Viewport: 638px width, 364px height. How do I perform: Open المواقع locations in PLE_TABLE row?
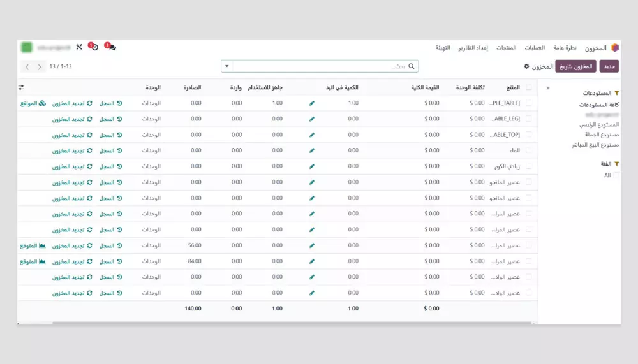pos(33,103)
